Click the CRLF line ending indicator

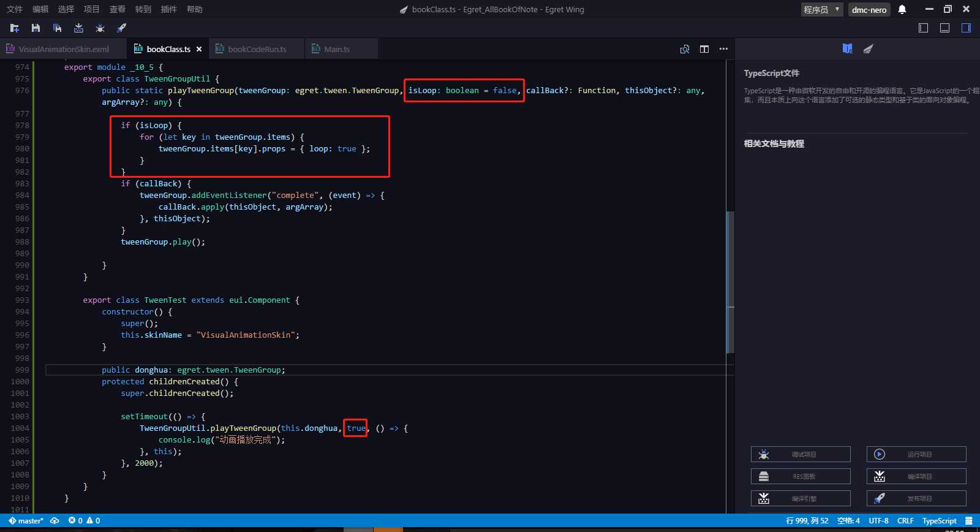coord(905,521)
